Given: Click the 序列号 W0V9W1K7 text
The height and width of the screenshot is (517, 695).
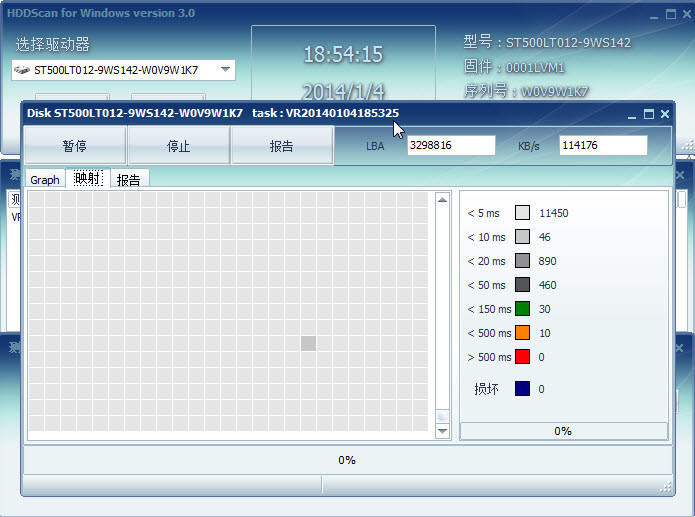Looking at the screenshot, I should pyautogui.click(x=526, y=91).
